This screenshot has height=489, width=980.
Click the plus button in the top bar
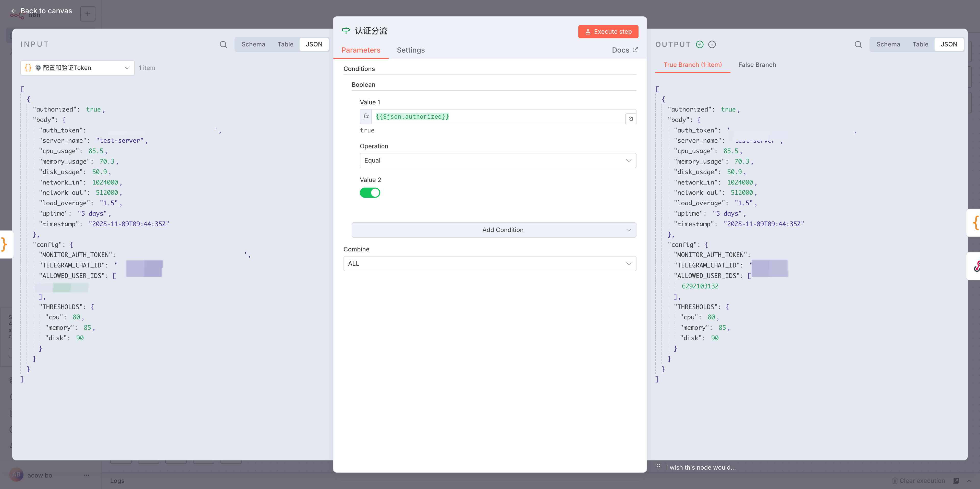click(88, 14)
